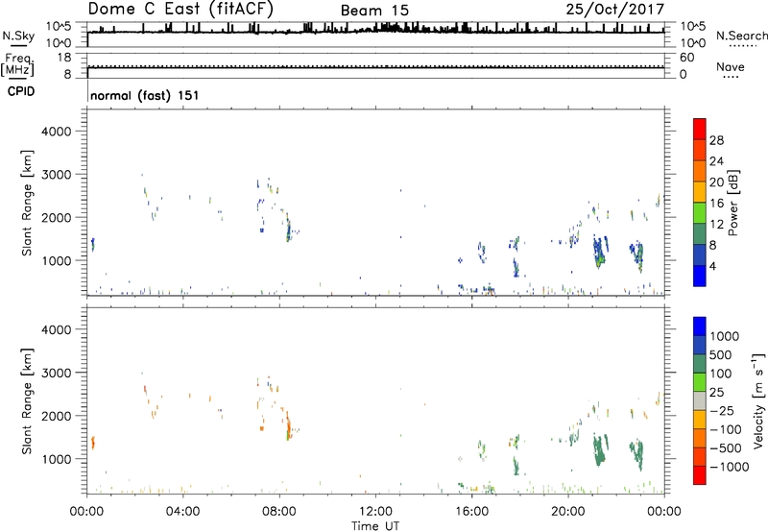
Task: Click the '20:00' time tick label
Action: [x=567, y=512]
